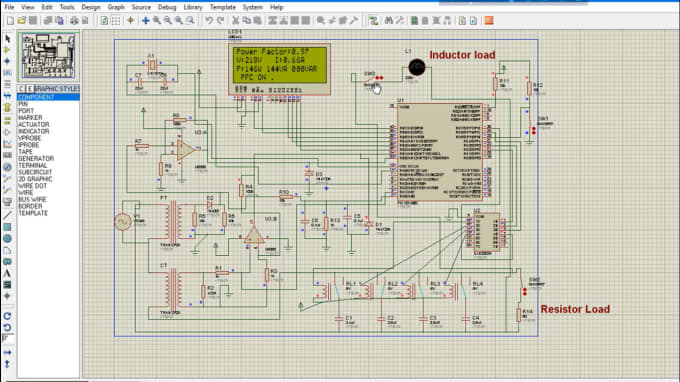
Task: Select the Wire Label Mode tool
Action: (7, 72)
